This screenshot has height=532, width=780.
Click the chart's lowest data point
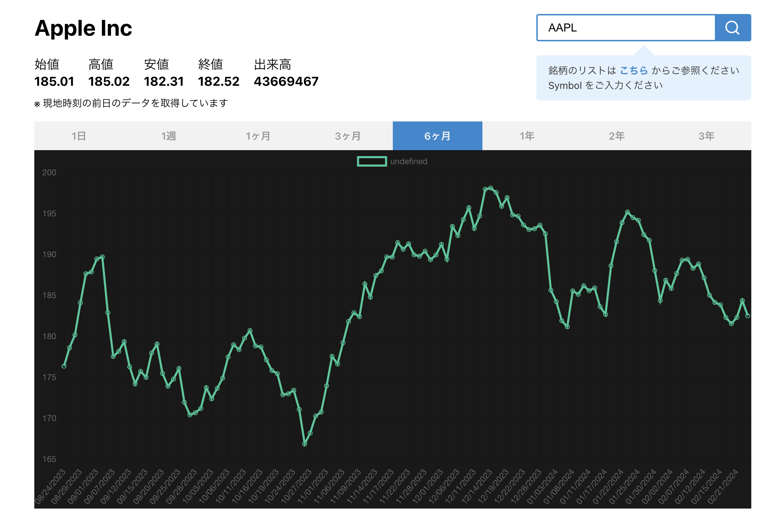(305, 444)
